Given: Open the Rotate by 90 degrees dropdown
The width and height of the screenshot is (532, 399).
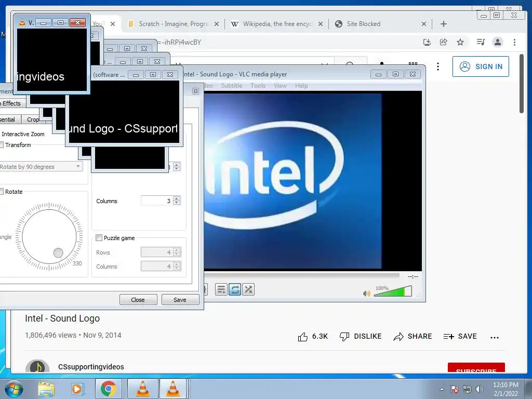Looking at the screenshot, I should coord(41,167).
